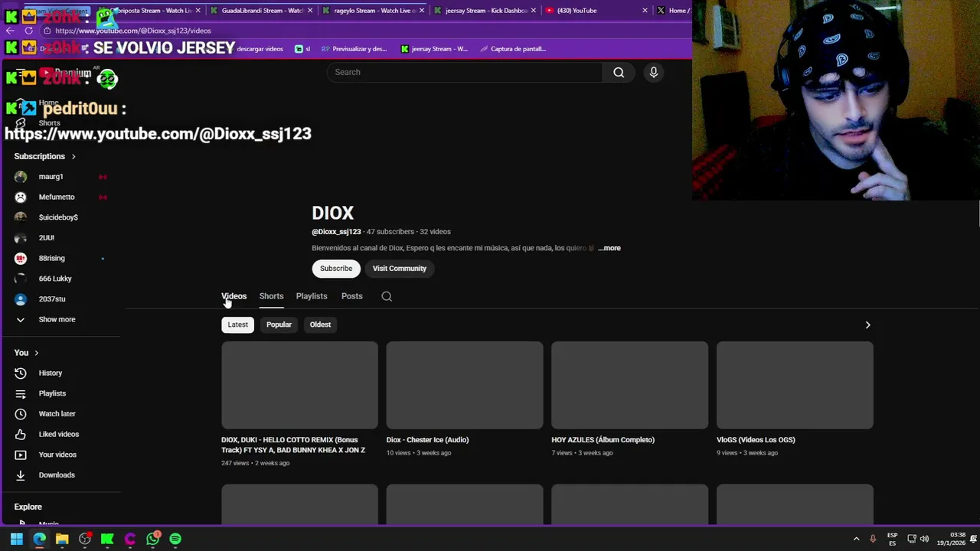The image size is (980, 551).
Task: Switch to the channel Posts tab
Action: (x=351, y=296)
